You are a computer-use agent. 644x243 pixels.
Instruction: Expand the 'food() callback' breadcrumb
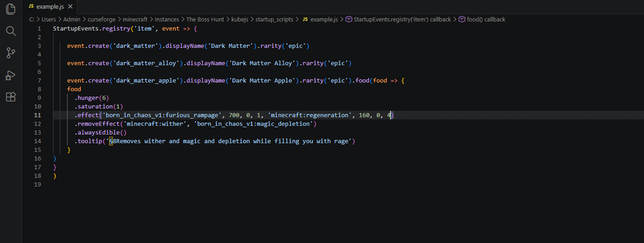485,19
